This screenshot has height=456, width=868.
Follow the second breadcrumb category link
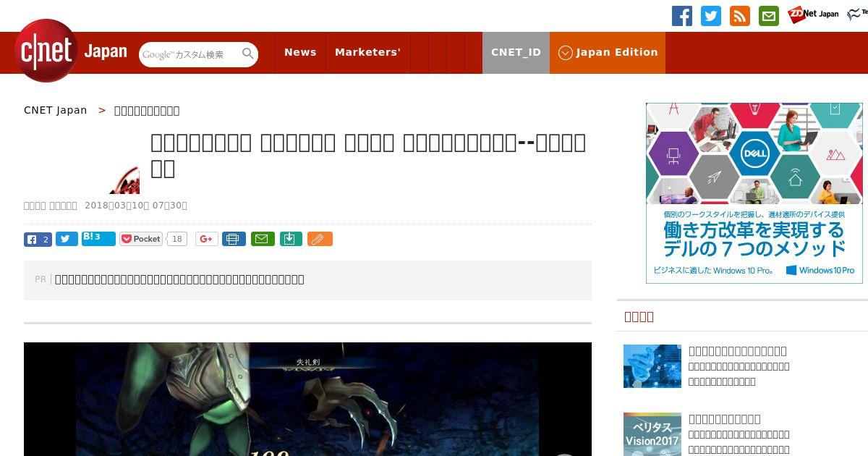coord(147,110)
